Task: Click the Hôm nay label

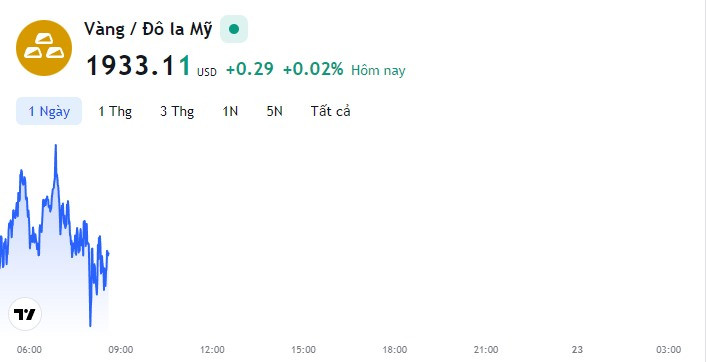Action: click(x=378, y=70)
